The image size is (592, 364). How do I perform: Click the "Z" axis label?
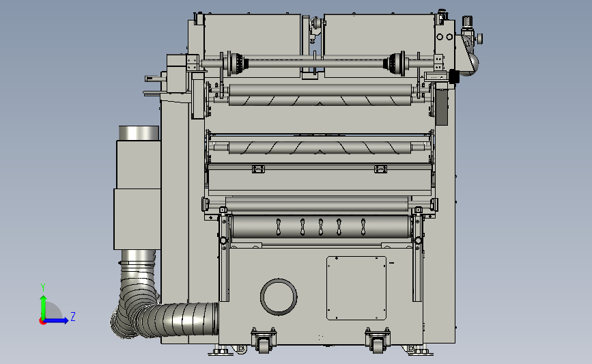tap(73, 316)
